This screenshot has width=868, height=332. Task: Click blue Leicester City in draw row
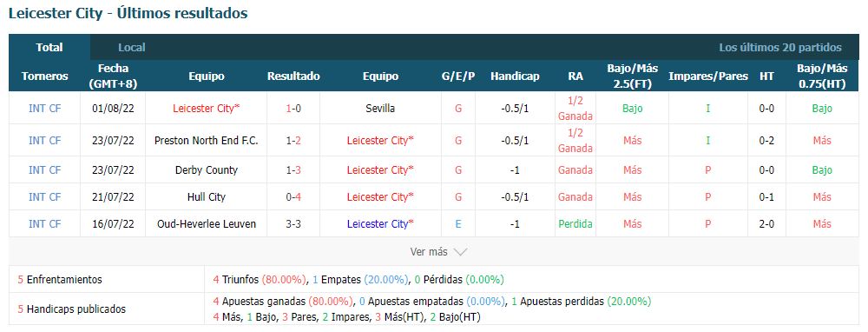380,224
